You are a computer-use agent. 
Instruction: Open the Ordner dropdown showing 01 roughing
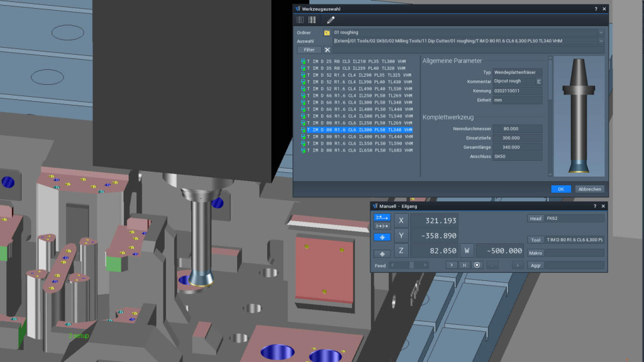[600, 32]
